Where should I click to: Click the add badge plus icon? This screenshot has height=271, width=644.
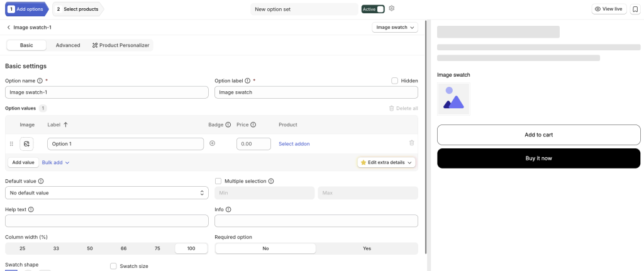(x=213, y=143)
